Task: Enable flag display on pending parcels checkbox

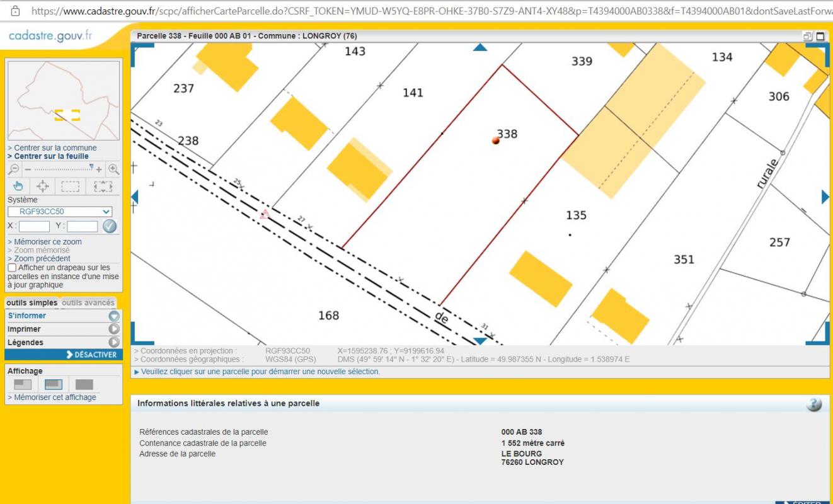Action: pos(12,268)
